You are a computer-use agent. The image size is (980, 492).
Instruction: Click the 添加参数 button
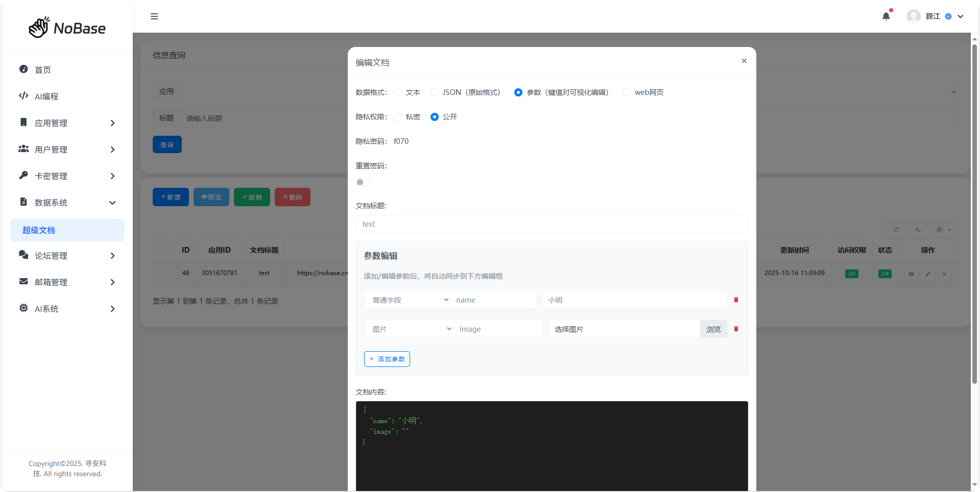(x=387, y=359)
